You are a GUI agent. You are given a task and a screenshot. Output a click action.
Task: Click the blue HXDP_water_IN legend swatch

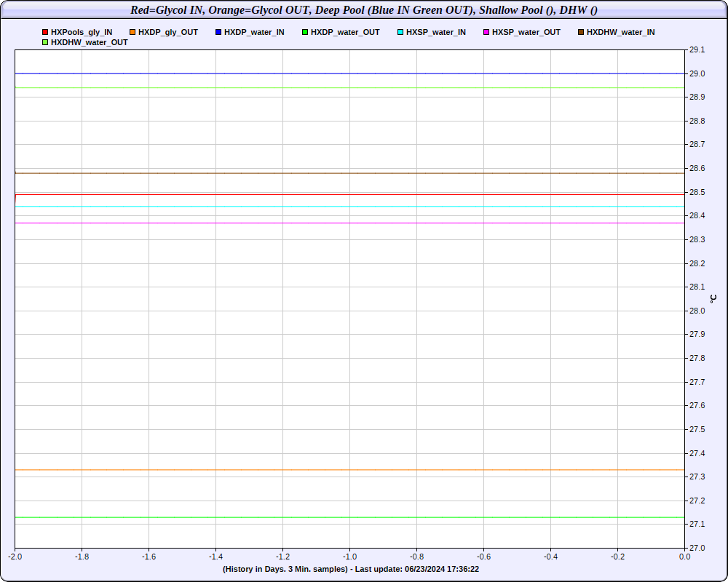(x=218, y=33)
